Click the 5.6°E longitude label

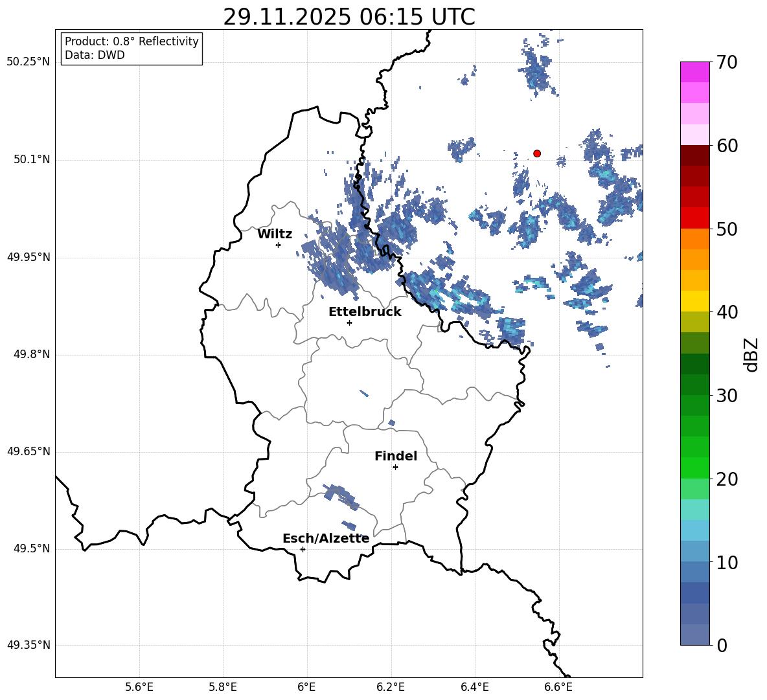click(x=139, y=687)
